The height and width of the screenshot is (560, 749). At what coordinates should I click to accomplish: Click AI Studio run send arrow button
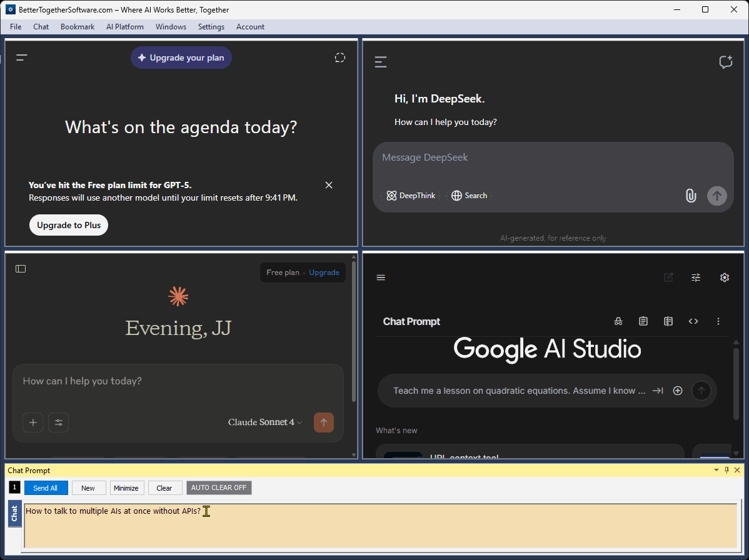[x=701, y=391]
